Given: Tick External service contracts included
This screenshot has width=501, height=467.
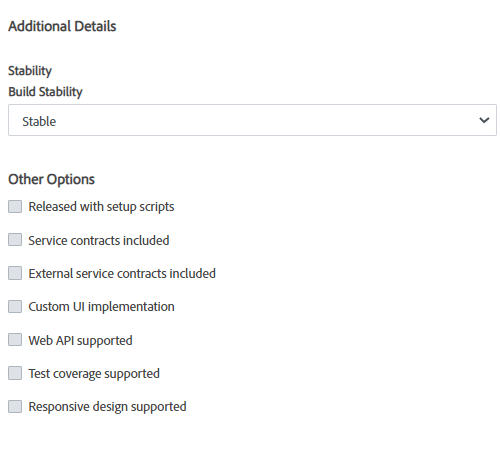Looking at the screenshot, I should pyautogui.click(x=15, y=273).
